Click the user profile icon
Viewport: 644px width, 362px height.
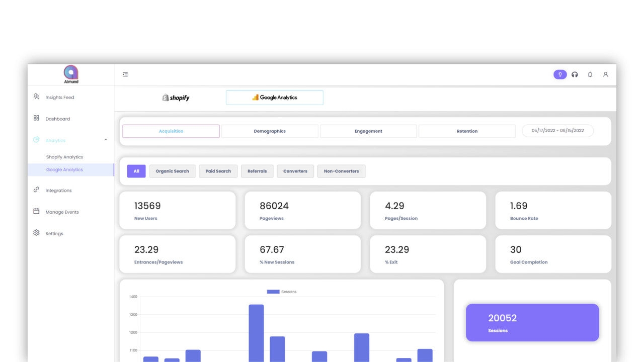click(605, 74)
